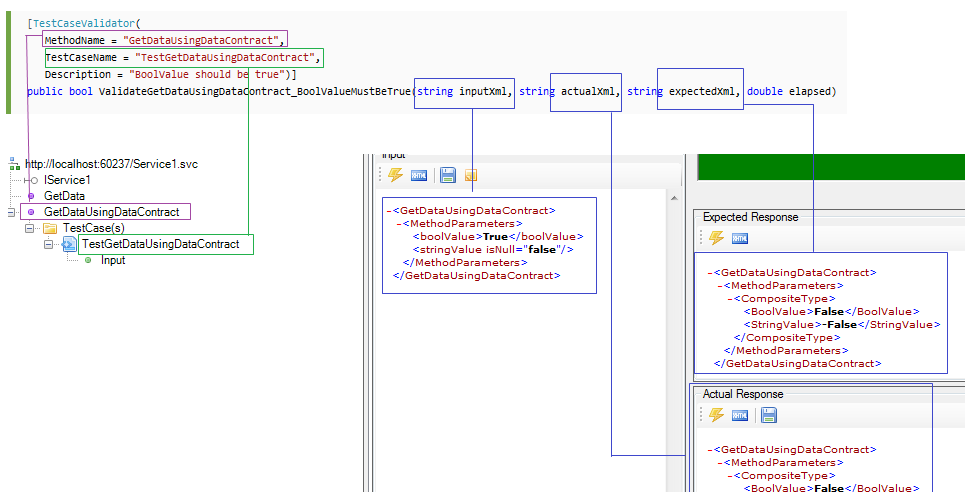The width and height of the screenshot is (968, 492).
Task: Select the Input tree node
Action: coord(113,260)
